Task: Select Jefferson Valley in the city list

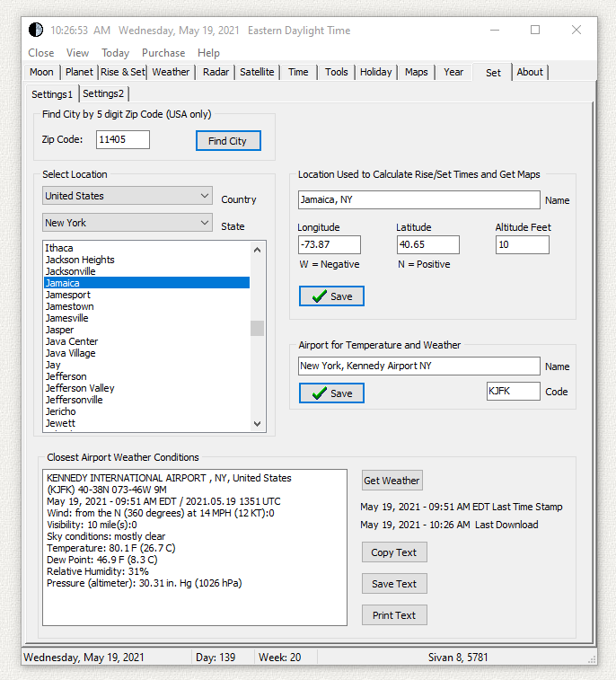Action: (x=147, y=388)
